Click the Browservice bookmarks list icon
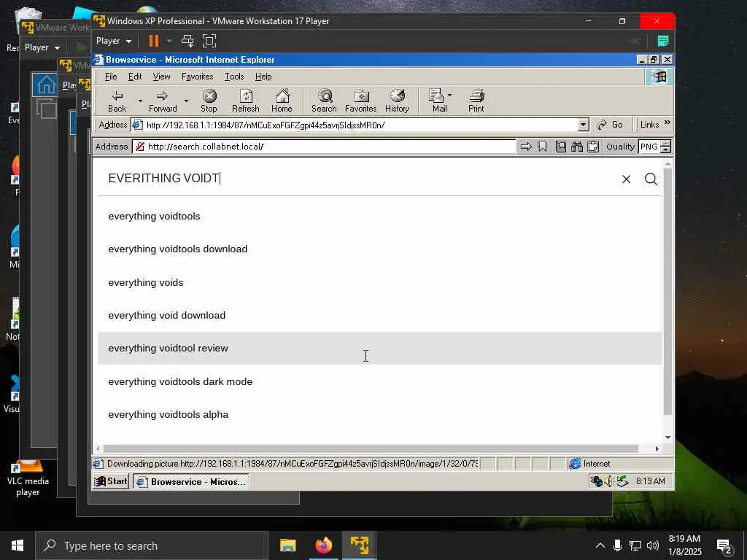 pyautogui.click(x=561, y=147)
